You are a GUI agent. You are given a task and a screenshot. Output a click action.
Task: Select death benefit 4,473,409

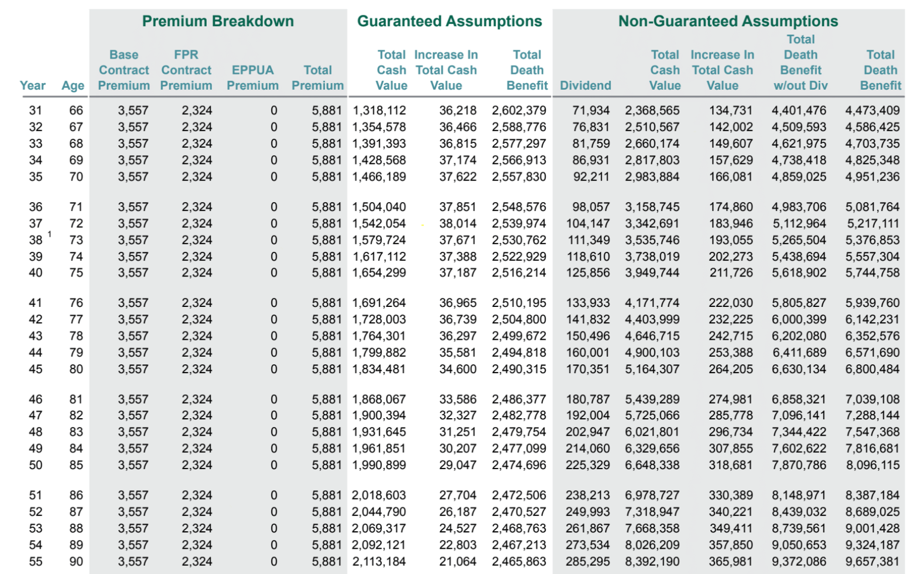pos(872,111)
